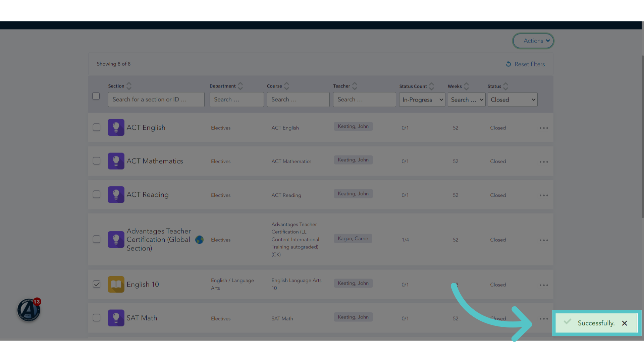644x362 pixels.
Task: Click the Department search field
Action: (237, 100)
